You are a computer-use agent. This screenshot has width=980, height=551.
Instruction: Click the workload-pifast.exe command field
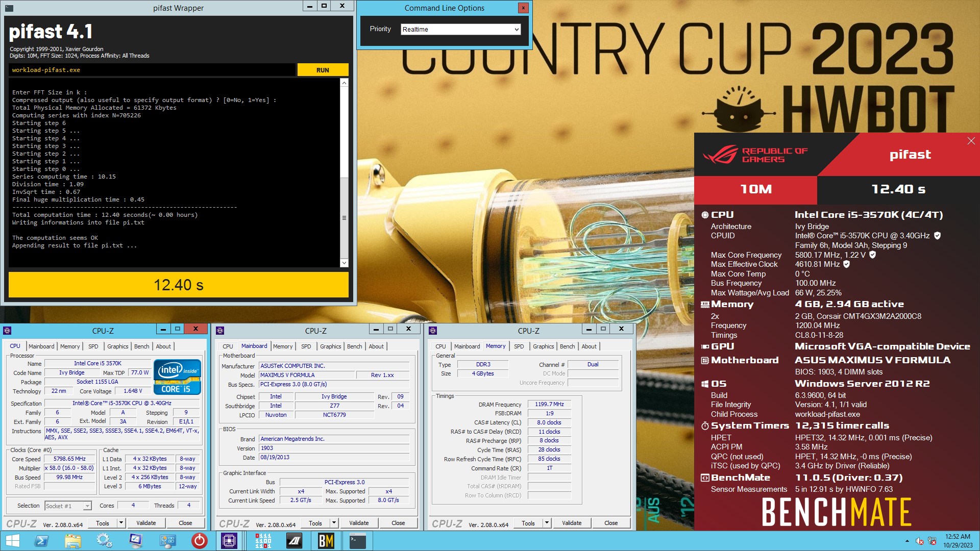(152, 70)
